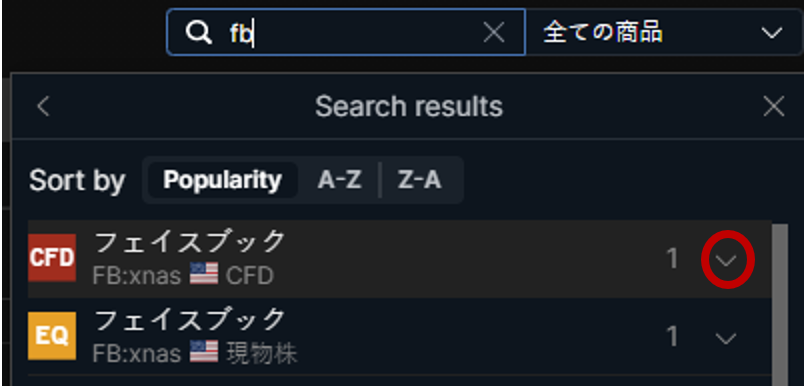
Task: Open the 全ての商品 dropdown
Action: 663,33
